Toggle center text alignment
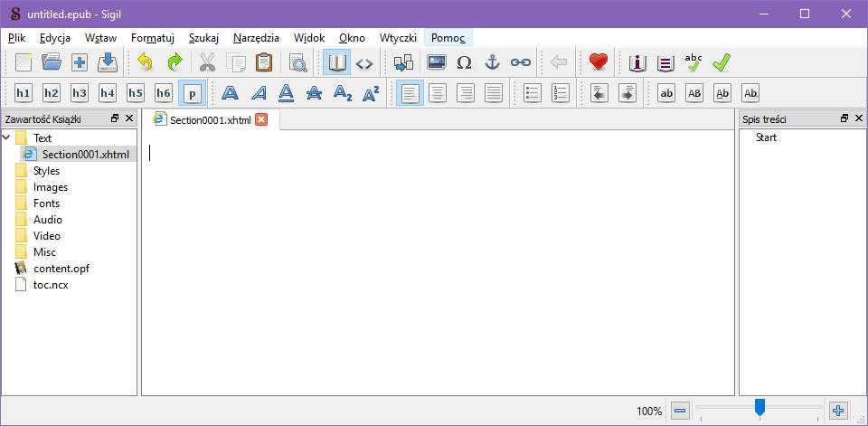Image resolution: width=868 pixels, height=426 pixels. click(x=438, y=92)
